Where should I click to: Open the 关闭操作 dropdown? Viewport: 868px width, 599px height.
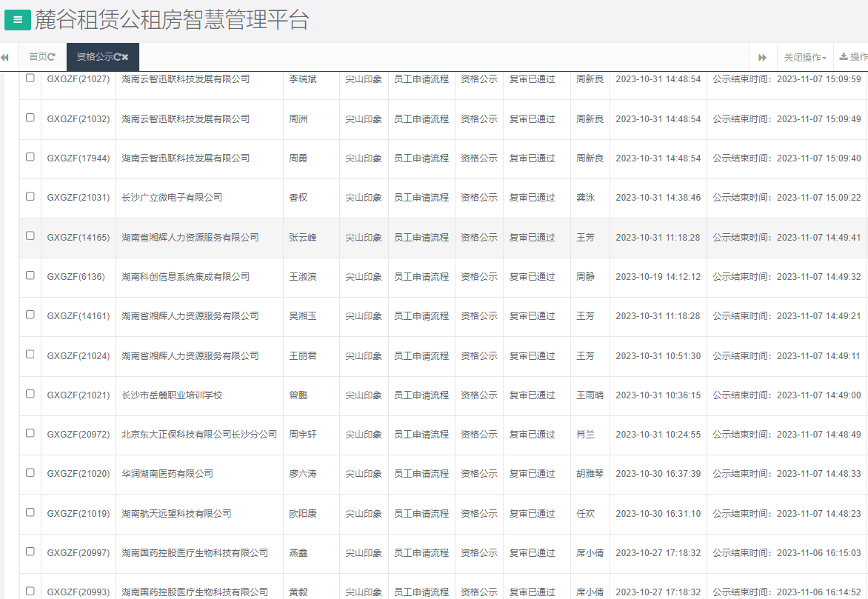(805, 58)
